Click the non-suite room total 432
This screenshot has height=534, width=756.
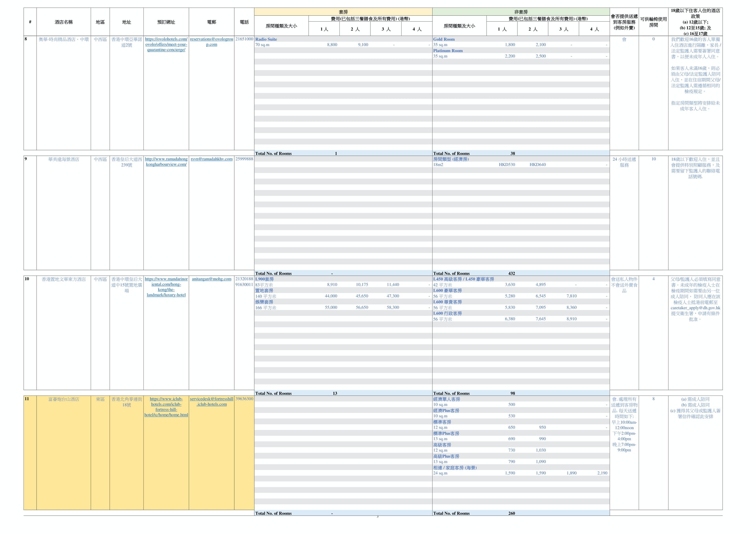click(511, 273)
